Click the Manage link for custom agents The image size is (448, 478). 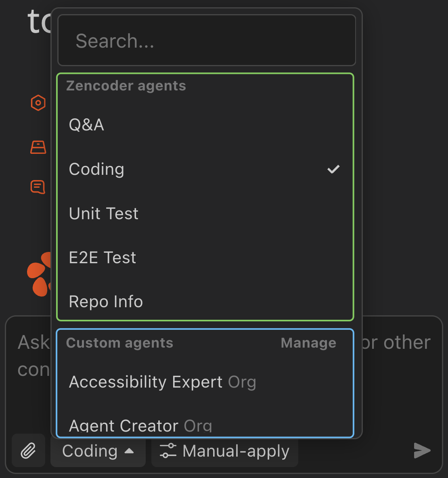coord(308,342)
